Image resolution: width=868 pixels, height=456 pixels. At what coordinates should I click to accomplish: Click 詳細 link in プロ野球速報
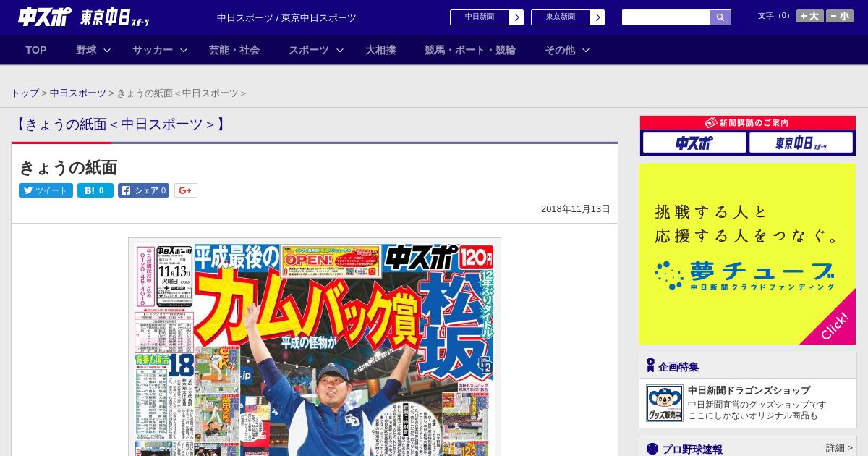click(x=839, y=448)
